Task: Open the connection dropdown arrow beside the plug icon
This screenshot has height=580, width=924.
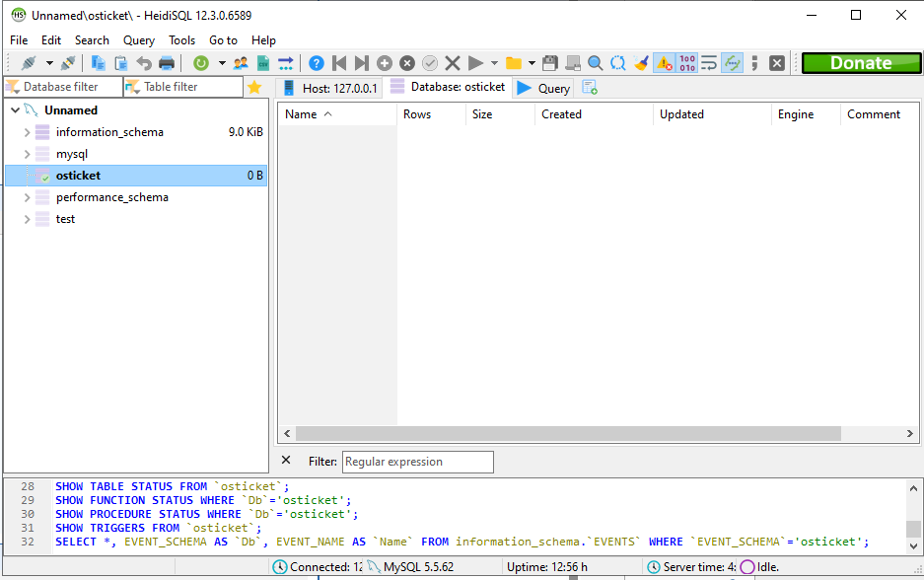Action: [49, 63]
